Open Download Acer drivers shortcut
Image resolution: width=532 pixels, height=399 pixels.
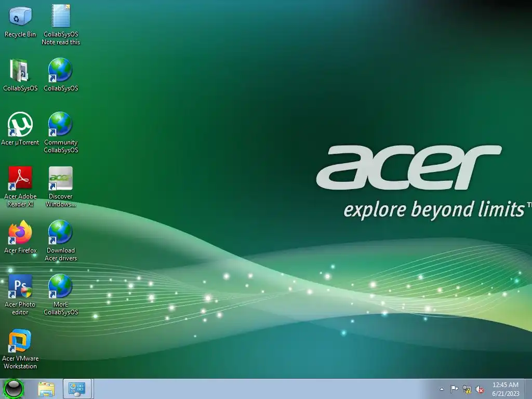coord(61,241)
